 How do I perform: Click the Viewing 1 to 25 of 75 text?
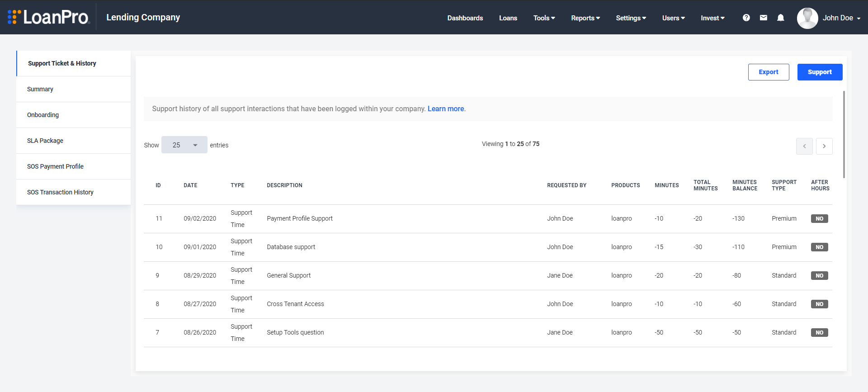click(x=510, y=144)
